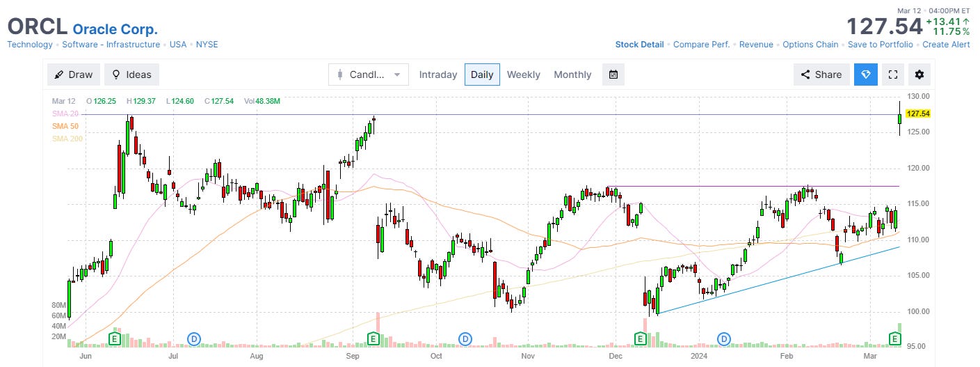
Task: Click the yellow 127.54 price axis tag
Action: [919, 114]
